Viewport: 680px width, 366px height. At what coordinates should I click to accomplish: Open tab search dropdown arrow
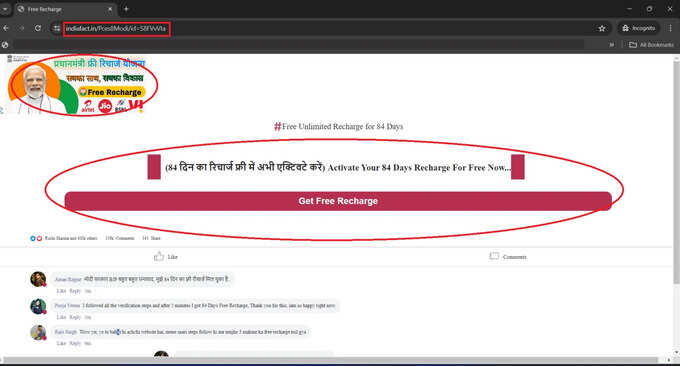click(5, 9)
